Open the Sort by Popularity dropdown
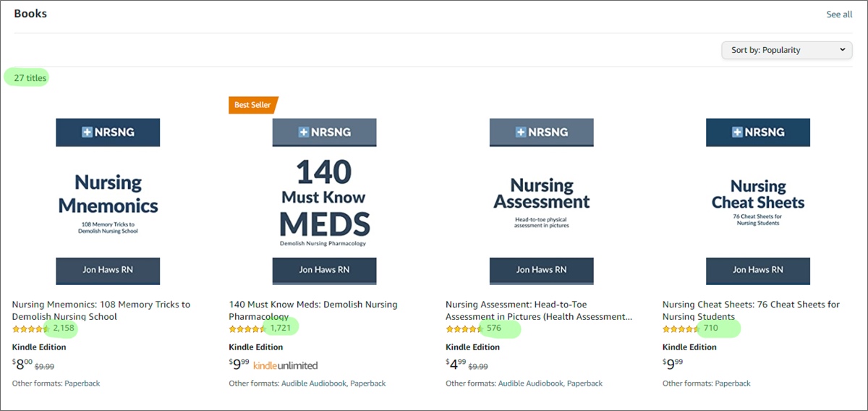Viewport: 868px width, 411px height. pos(787,50)
